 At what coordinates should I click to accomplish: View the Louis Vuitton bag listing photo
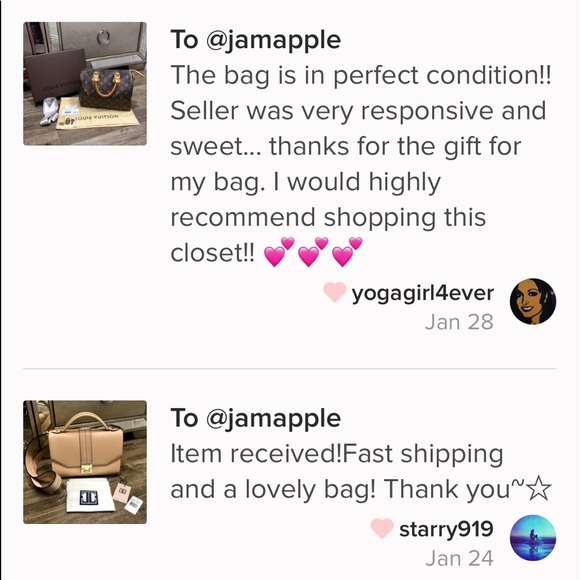pos(85,84)
